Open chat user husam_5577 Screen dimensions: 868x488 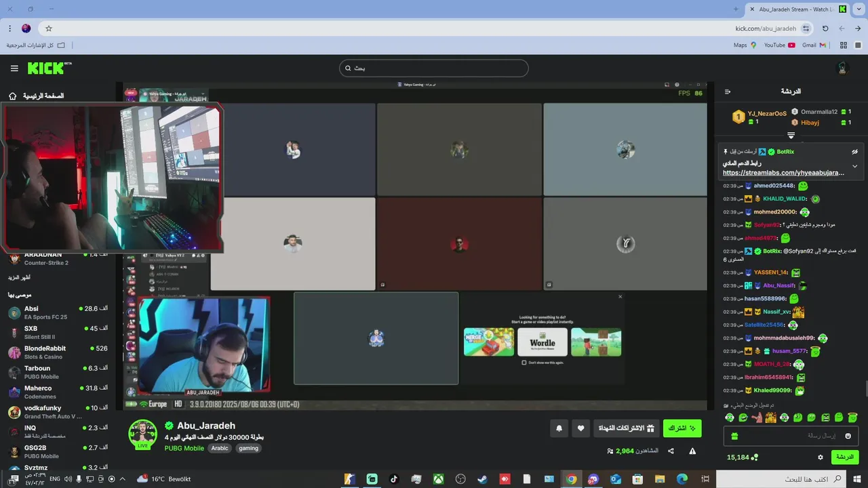click(789, 351)
